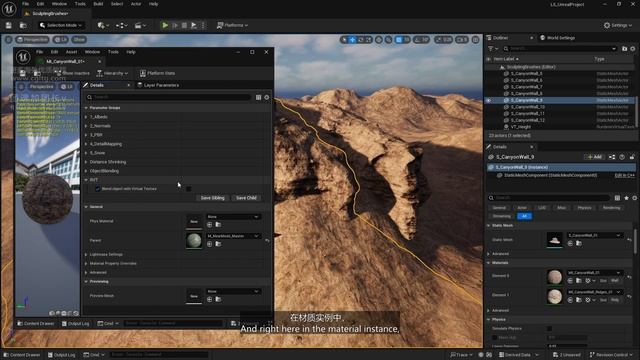The image size is (640, 360).
Task: Click the Edit in C++ link
Action: click(x=624, y=176)
